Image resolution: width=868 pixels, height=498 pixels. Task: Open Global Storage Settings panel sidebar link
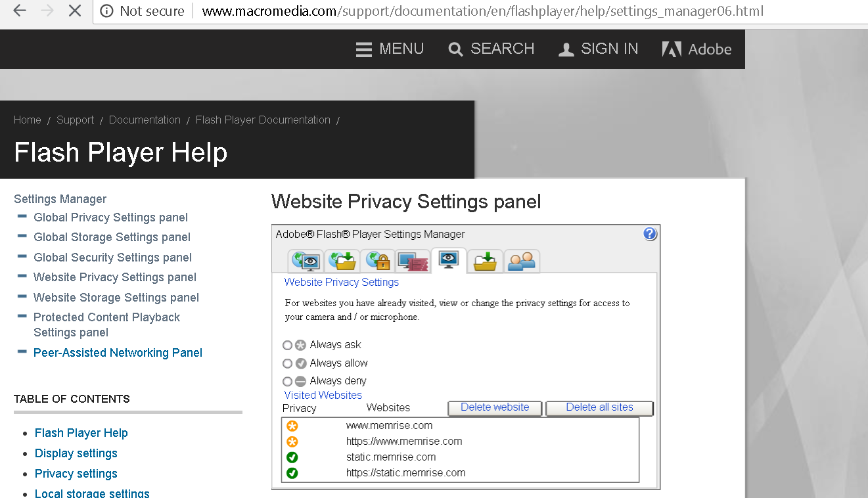(x=112, y=237)
